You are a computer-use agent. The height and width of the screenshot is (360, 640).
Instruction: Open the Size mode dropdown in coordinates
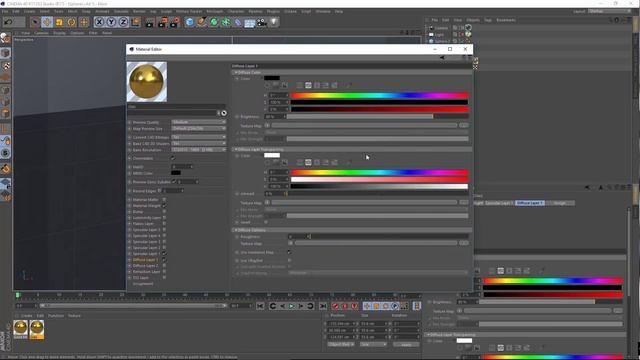click(373, 344)
